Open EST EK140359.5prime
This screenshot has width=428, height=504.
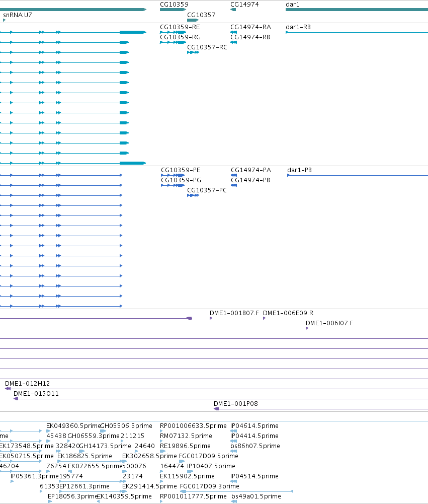click(x=125, y=496)
